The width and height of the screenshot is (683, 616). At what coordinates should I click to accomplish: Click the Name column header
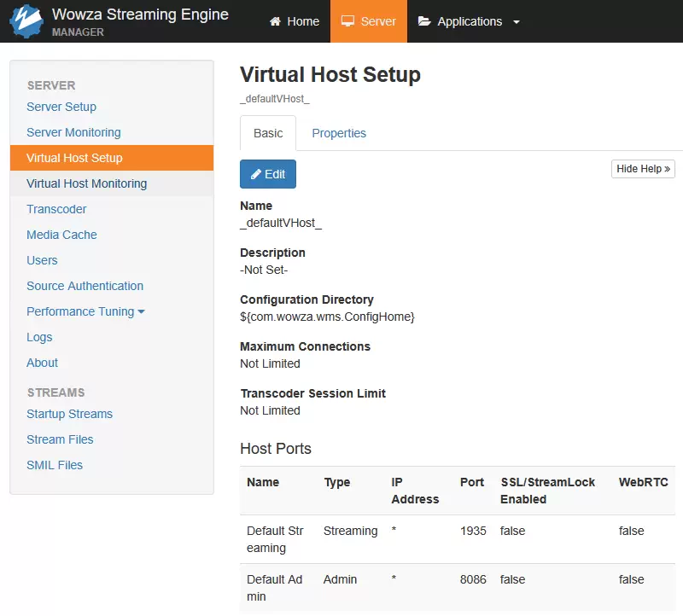point(263,482)
